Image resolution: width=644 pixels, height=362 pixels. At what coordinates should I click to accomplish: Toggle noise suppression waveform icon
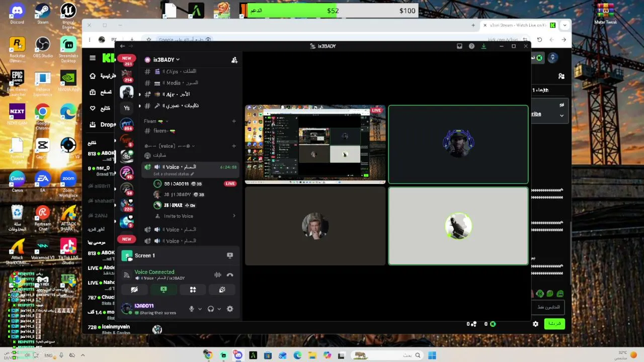coord(218,275)
